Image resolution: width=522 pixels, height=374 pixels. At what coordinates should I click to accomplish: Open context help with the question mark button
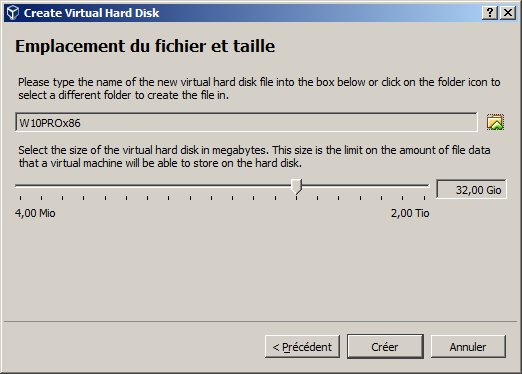(x=490, y=13)
